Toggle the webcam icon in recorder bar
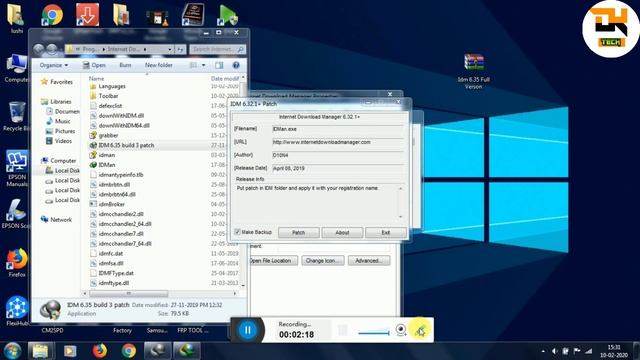This screenshot has height=360, width=640. pyautogui.click(x=401, y=330)
